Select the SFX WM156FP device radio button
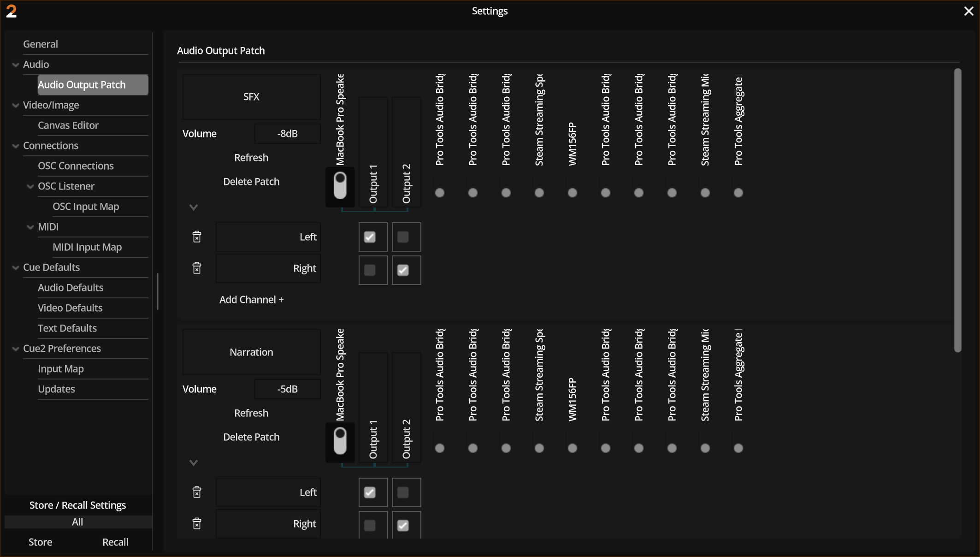 tap(573, 193)
